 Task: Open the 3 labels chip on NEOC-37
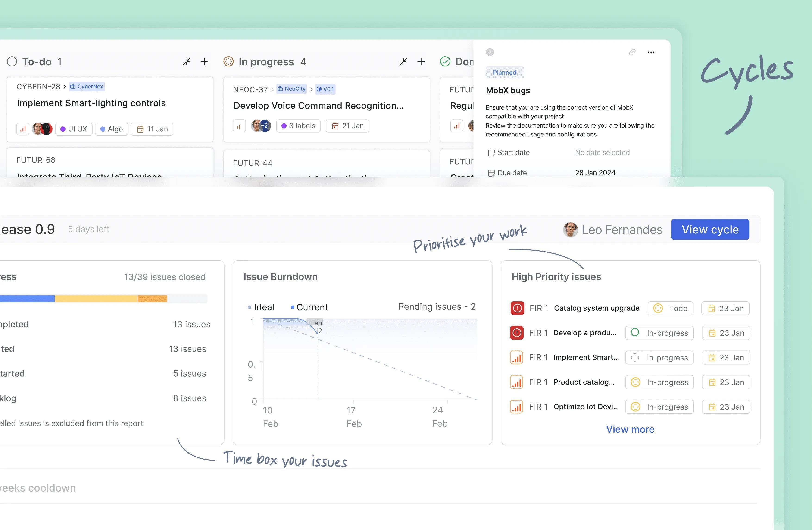299,126
